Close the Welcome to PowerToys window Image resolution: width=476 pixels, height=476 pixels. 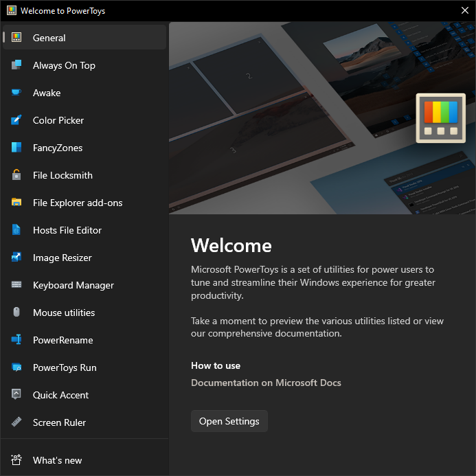click(x=465, y=10)
